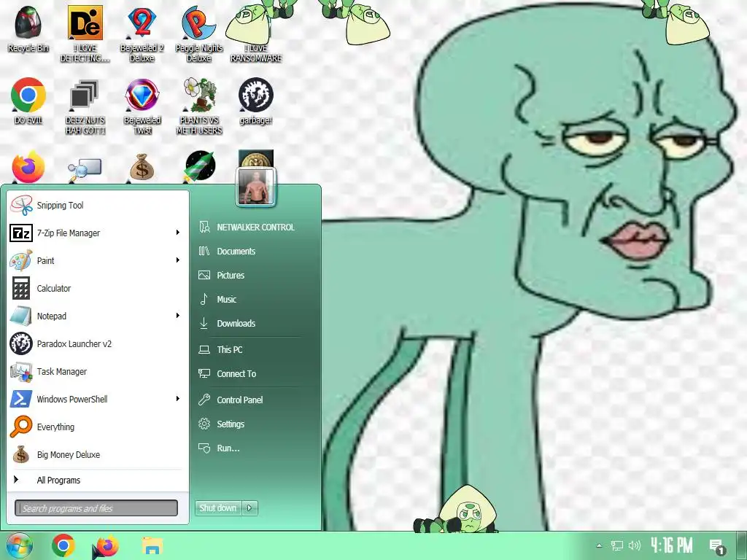
Task: Click the Windows Start orb
Action: [x=19, y=545]
